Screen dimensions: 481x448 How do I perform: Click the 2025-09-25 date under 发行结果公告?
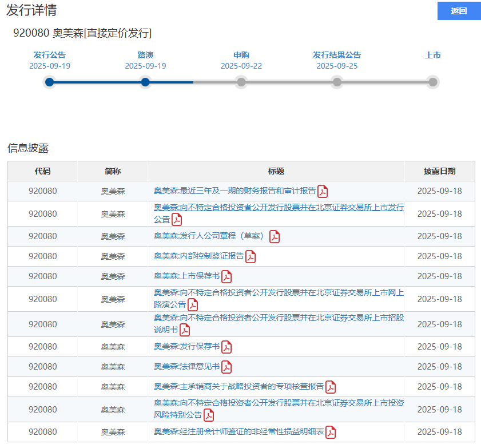coord(337,66)
